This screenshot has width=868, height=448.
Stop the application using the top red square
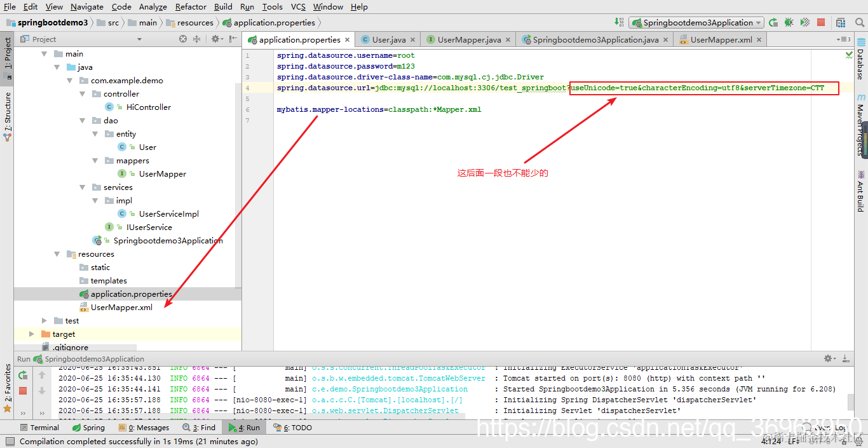click(x=821, y=22)
